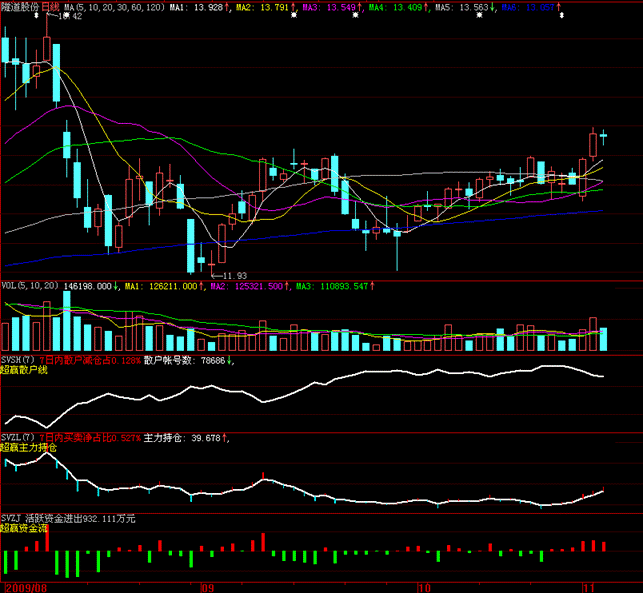Screen dimensions: 643x593
Task: Click the 11.93 low price marker
Action: pyautogui.click(x=233, y=275)
